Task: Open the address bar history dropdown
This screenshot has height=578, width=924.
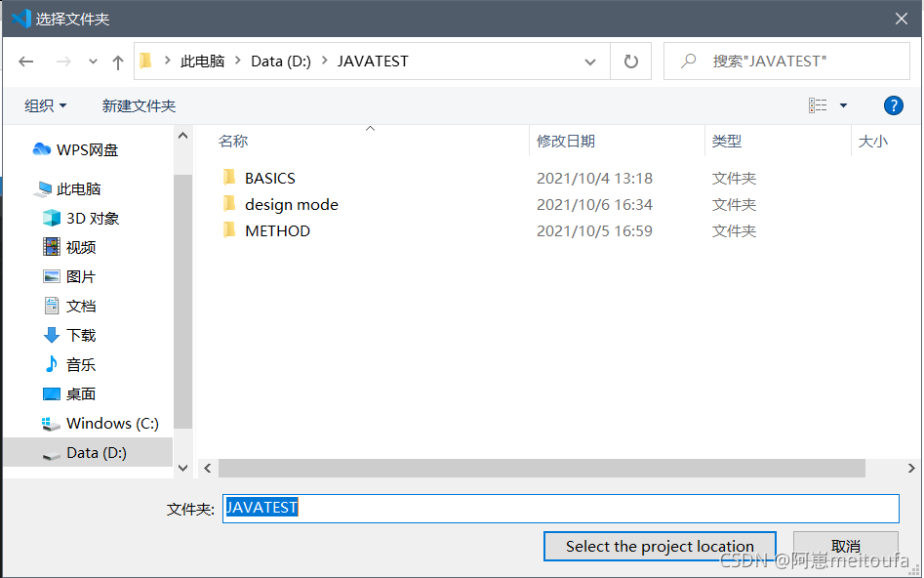Action: pos(590,62)
